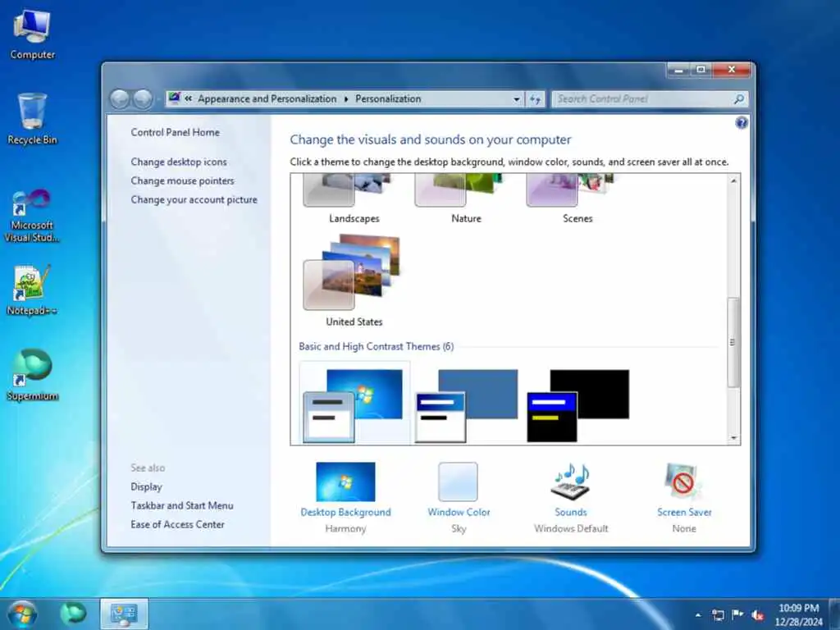Click the Screen Saver text link
840x630 pixels.
[x=684, y=512]
